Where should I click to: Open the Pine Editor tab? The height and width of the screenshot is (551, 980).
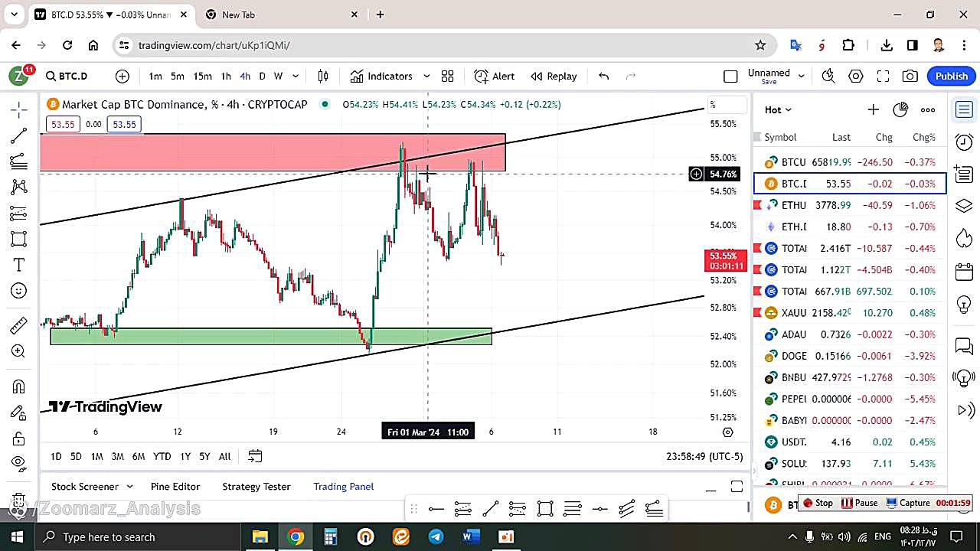point(175,487)
